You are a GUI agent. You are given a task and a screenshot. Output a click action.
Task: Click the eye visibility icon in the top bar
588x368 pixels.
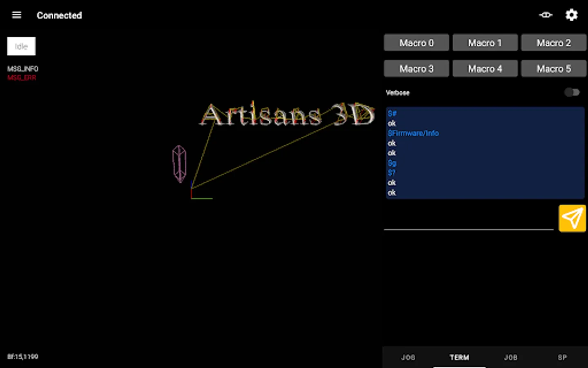coord(546,15)
